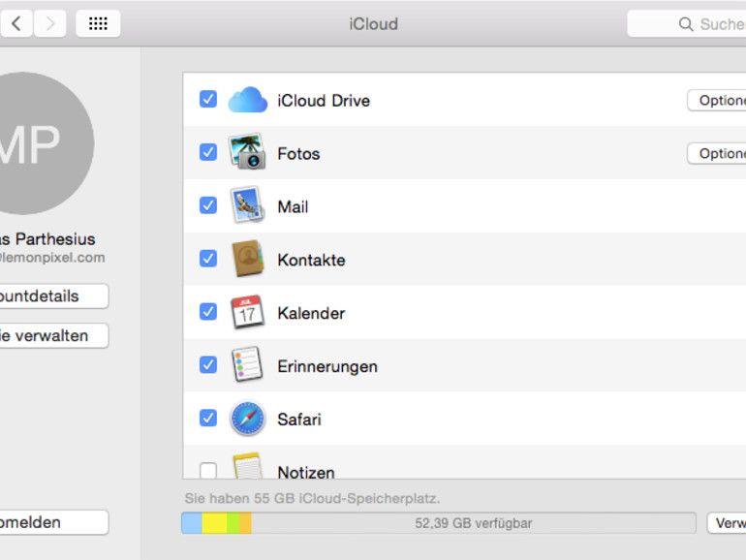Toggle the Kalender checkbox
The height and width of the screenshot is (560, 746).
208,312
